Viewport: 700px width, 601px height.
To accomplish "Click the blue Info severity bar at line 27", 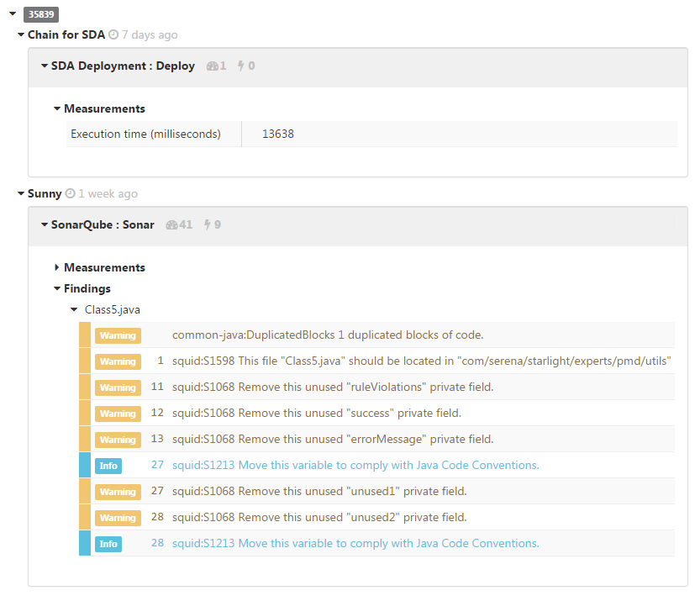I will [85, 465].
